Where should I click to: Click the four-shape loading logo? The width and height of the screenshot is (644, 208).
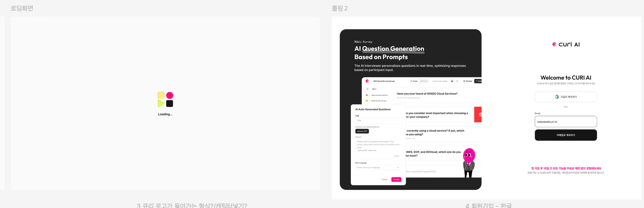[165, 99]
